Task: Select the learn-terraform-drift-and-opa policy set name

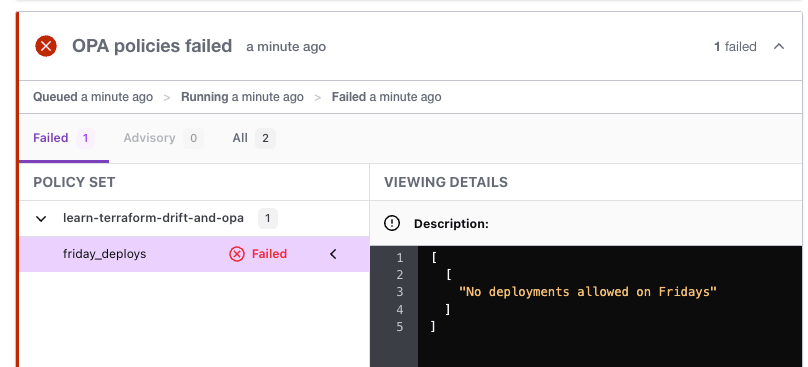Action: coord(154,218)
